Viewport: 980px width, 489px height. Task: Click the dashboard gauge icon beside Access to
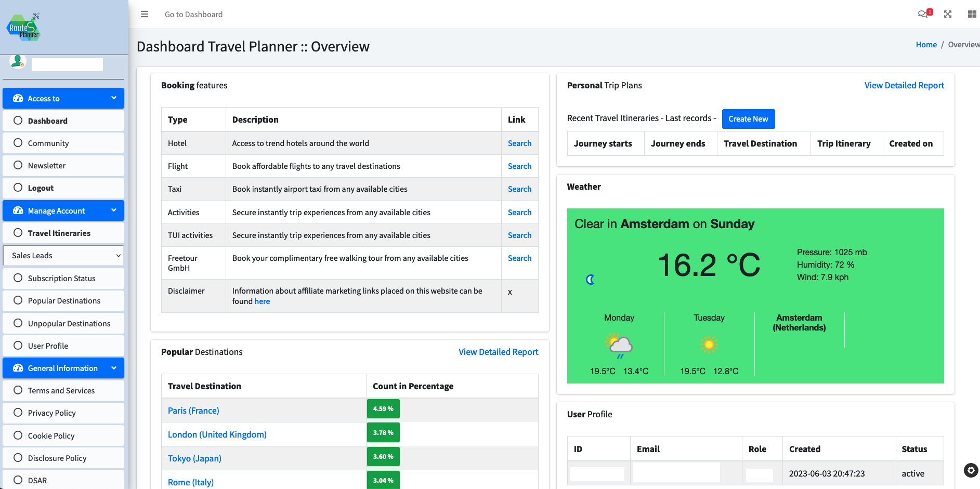point(18,98)
